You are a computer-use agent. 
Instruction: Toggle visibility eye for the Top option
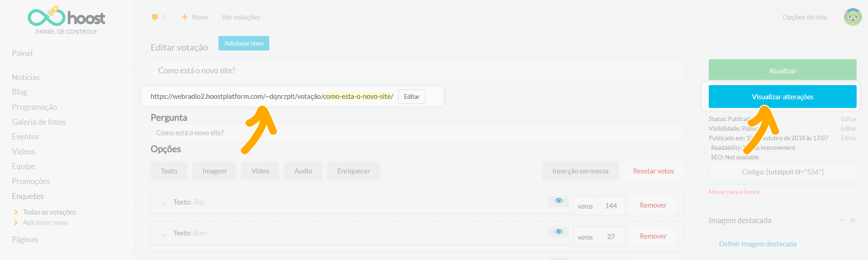click(x=559, y=201)
